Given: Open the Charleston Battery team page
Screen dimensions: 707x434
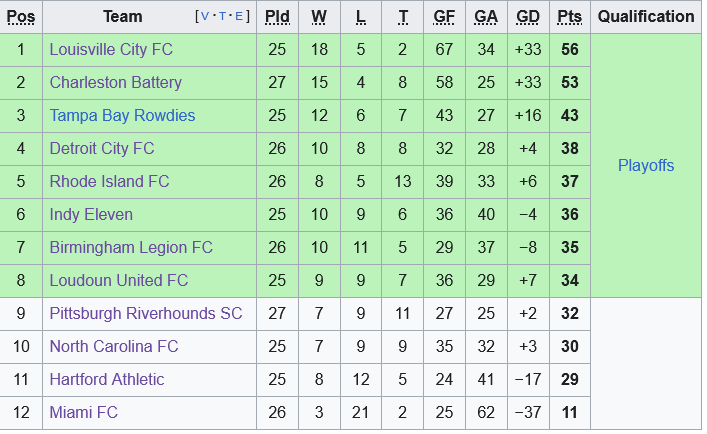Looking at the screenshot, I should (x=115, y=82).
